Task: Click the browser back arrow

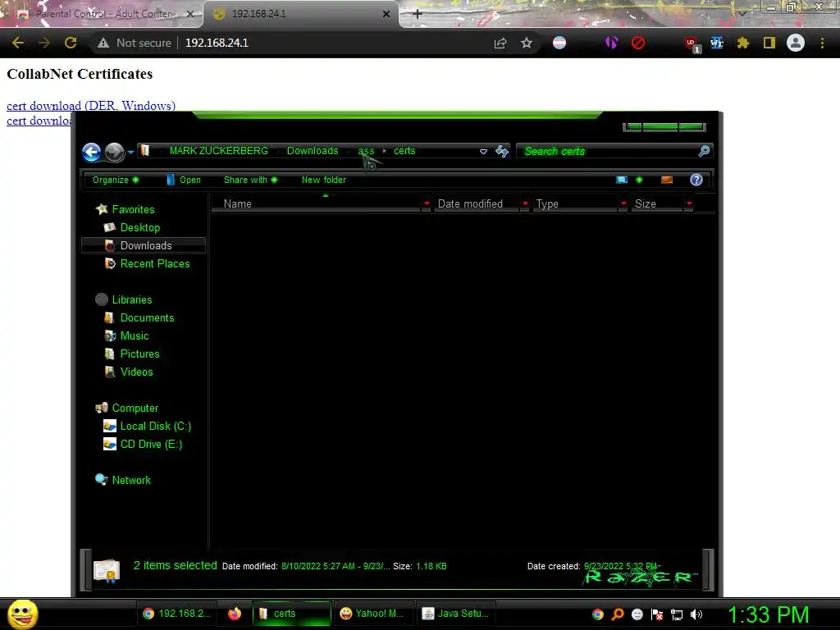Action: (x=18, y=43)
